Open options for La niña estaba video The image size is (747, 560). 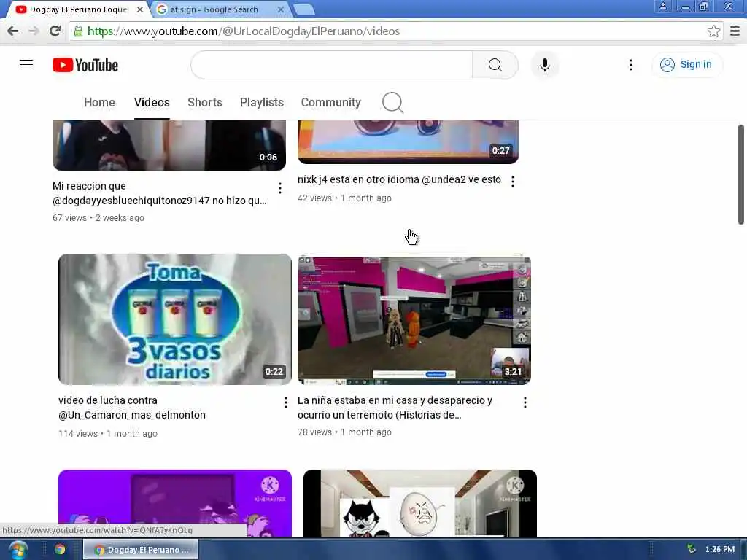525,402
